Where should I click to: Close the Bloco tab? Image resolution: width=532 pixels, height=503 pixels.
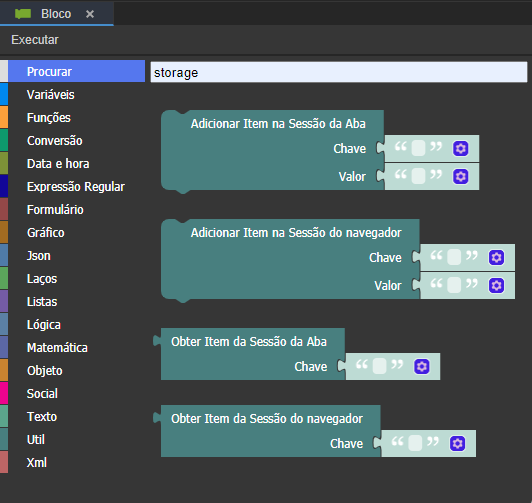pos(90,14)
